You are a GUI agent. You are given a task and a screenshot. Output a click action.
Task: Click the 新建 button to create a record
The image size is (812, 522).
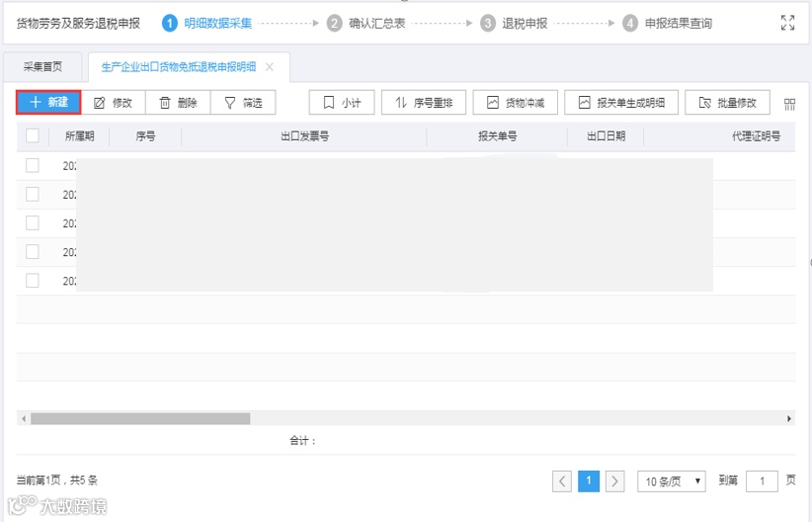point(48,102)
